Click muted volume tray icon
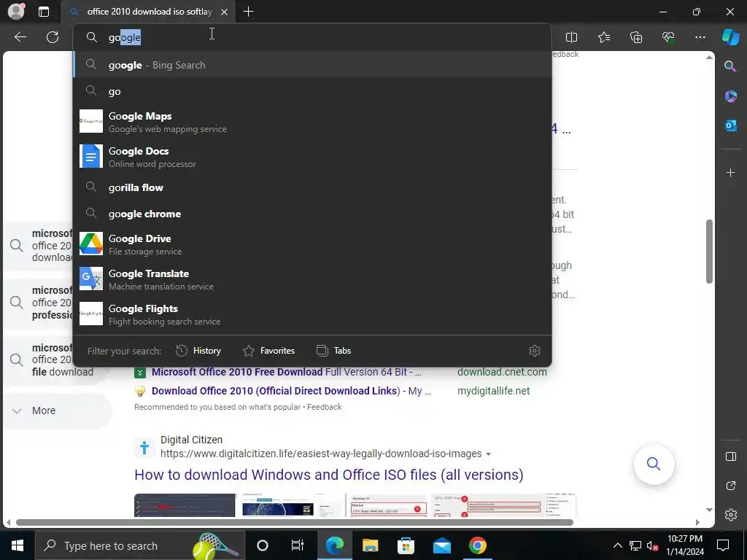This screenshot has height=560, width=747. tap(652, 545)
